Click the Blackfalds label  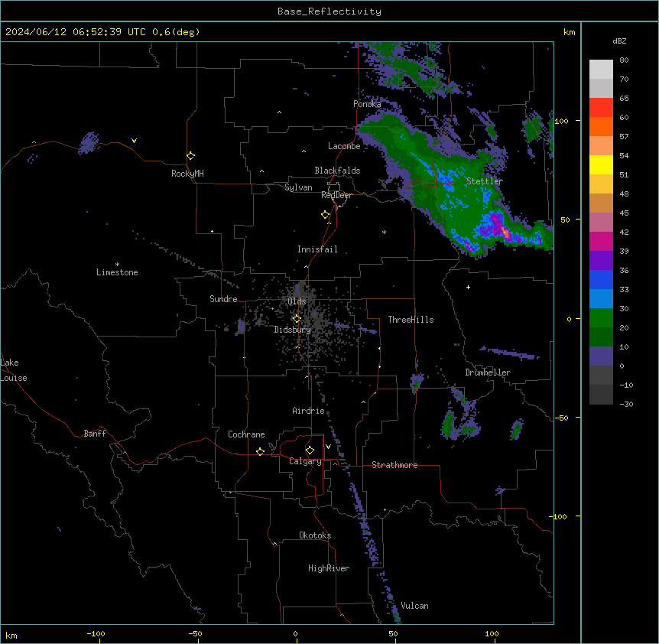pos(337,171)
